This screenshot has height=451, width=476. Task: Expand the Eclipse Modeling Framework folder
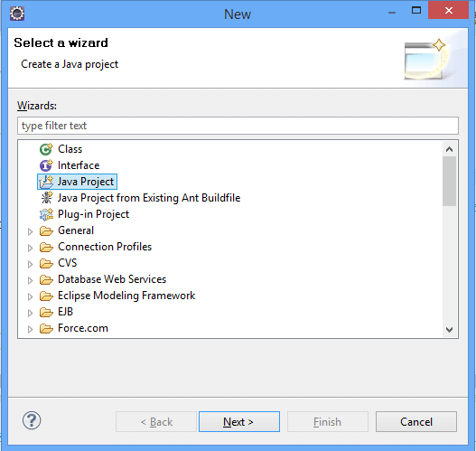(30, 296)
